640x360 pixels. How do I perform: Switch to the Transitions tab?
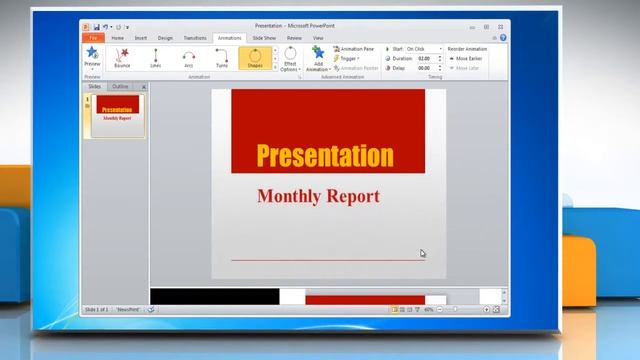(x=195, y=38)
